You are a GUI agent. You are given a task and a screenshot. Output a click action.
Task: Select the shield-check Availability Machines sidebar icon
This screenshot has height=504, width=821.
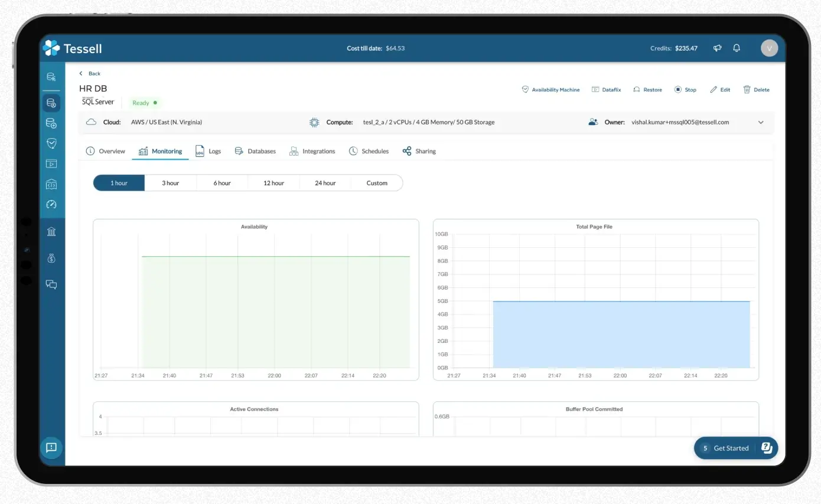tap(51, 143)
